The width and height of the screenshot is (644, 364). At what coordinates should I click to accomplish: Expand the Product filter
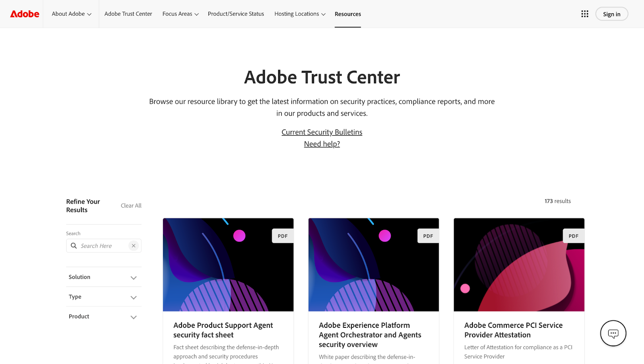(x=104, y=317)
